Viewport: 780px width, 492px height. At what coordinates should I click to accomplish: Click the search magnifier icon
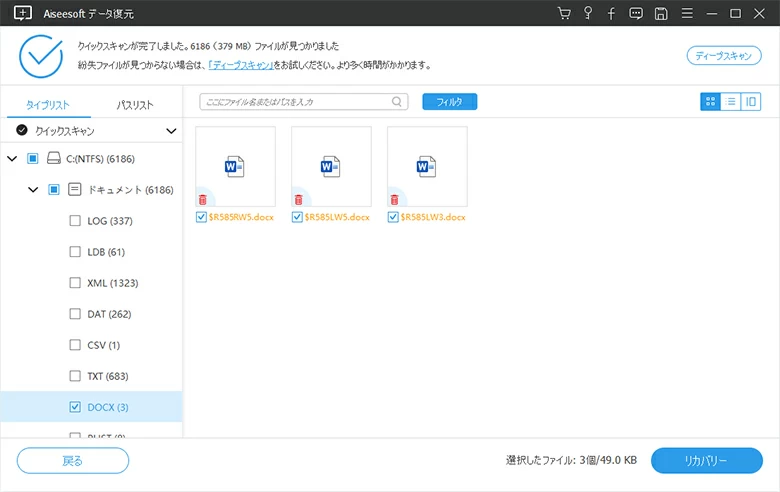(x=397, y=101)
